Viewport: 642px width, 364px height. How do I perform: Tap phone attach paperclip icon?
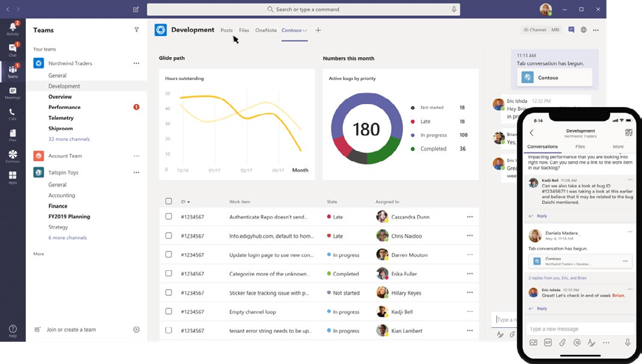point(562,342)
